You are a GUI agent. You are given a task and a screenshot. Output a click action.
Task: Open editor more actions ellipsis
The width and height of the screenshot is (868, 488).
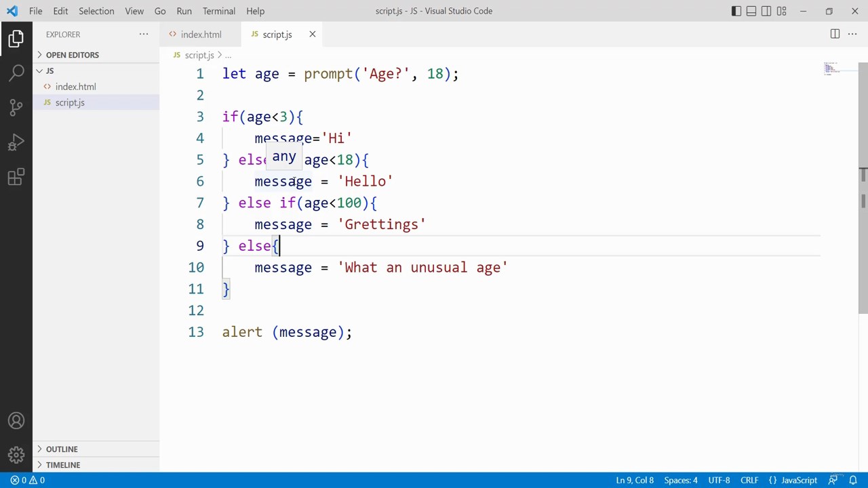[x=853, y=34]
